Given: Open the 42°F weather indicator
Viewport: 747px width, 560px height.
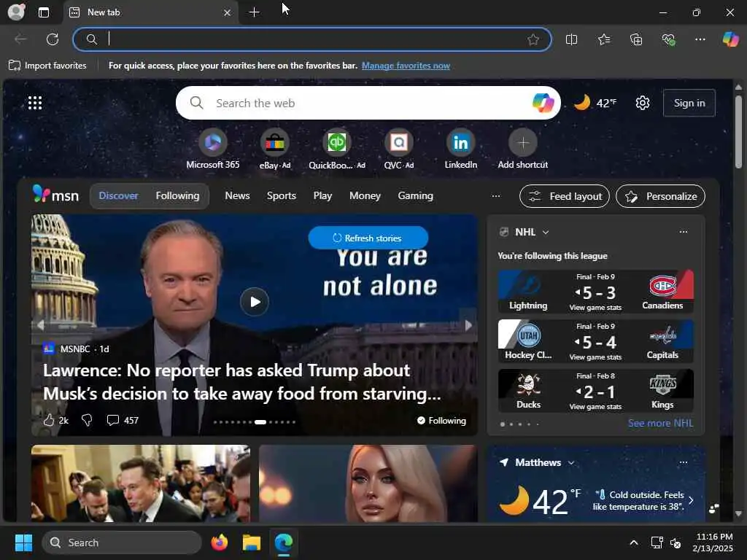Looking at the screenshot, I should tap(595, 103).
